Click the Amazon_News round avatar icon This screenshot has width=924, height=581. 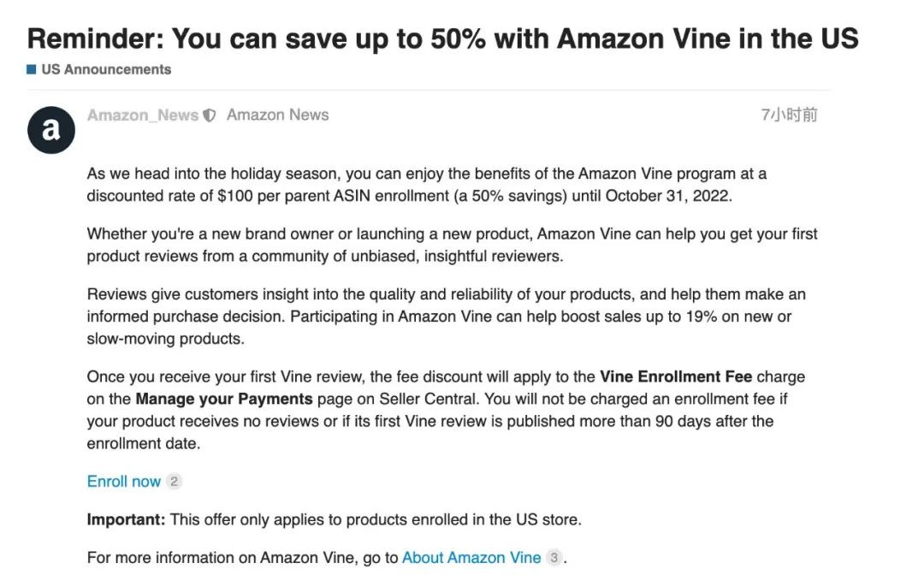51,130
